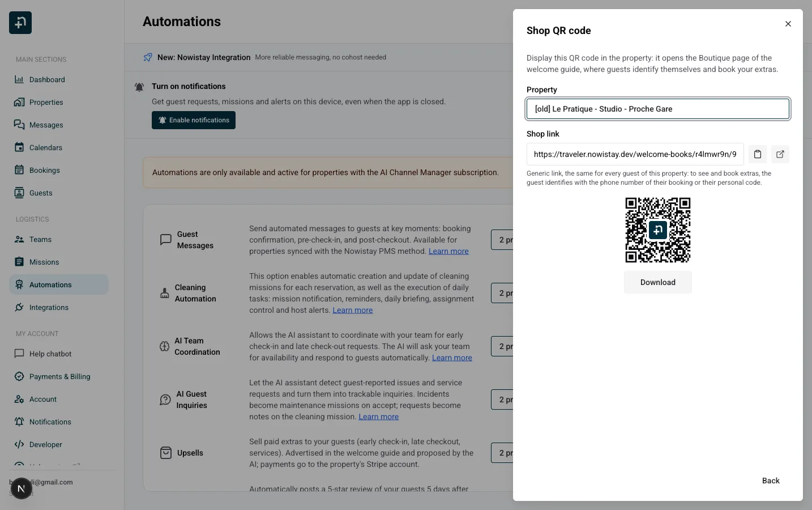The height and width of the screenshot is (510, 812).
Task: Click the Upsells shopping bag icon
Action: pyautogui.click(x=166, y=453)
